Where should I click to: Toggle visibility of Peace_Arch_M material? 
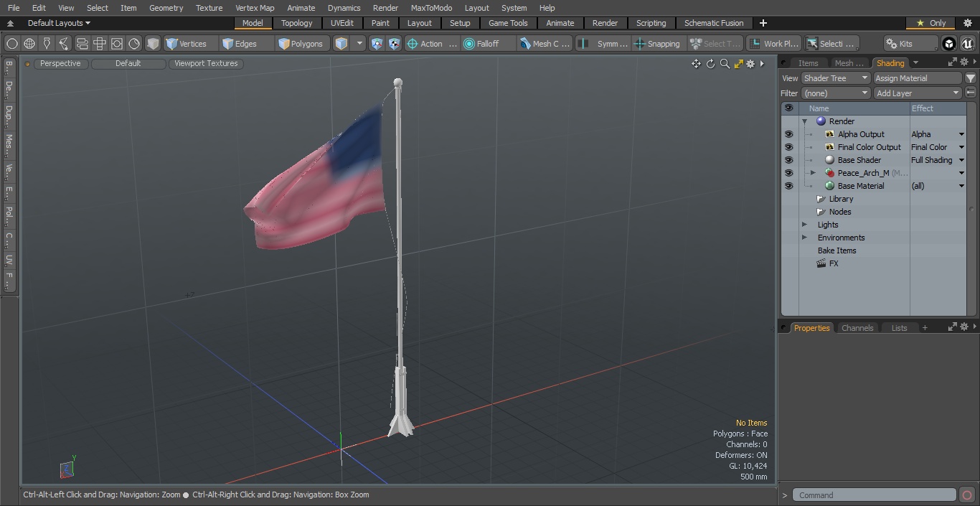(x=788, y=173)
